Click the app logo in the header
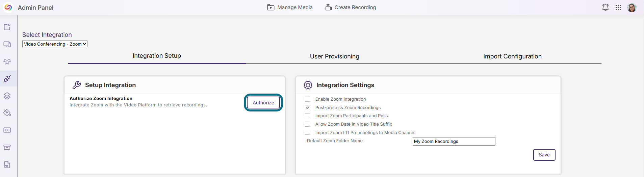This screenshot has width=644, height=177. (8, 7)
